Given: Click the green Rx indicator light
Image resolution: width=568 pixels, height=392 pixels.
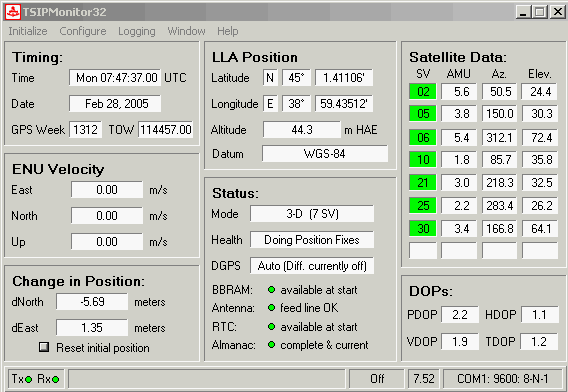Looking at the screenshot, I should (55, 379).
